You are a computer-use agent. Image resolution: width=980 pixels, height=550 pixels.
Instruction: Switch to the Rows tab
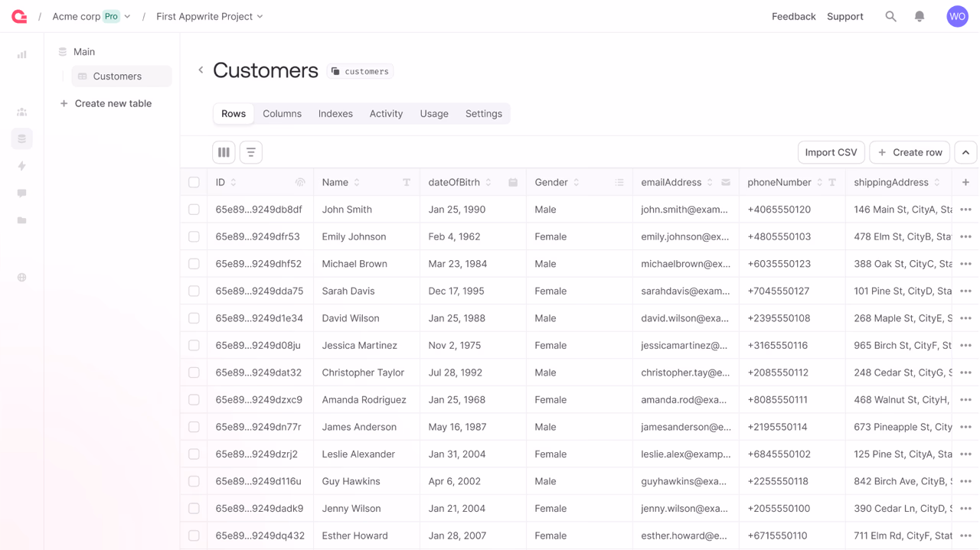pyautogui.click(x=234, y=114)
